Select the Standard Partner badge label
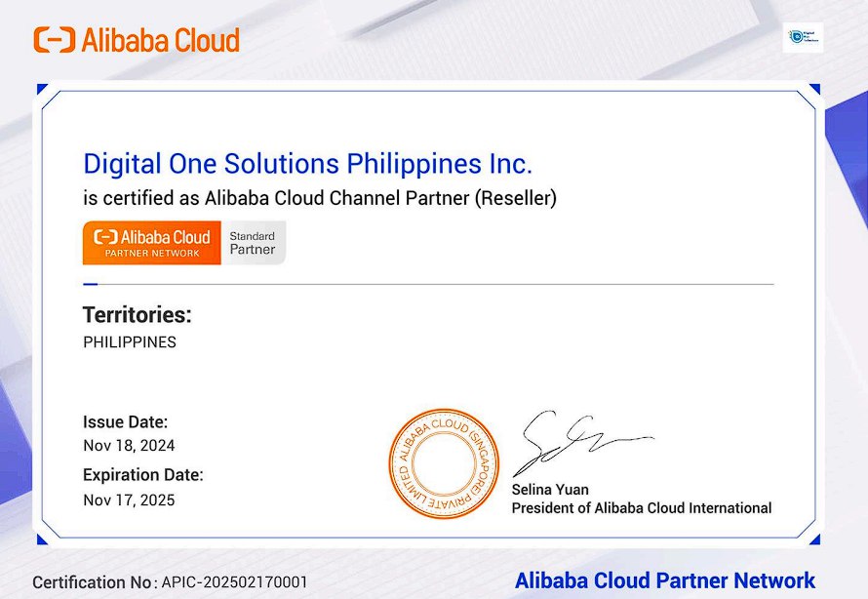 253,243
